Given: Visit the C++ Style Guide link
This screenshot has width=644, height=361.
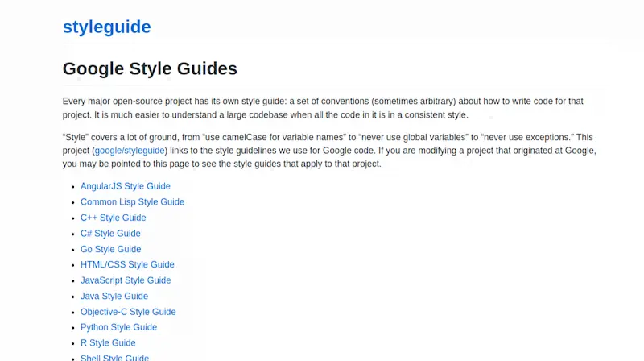Looking at the screenshot, I should pyautogui.click(x=113, y=218).
